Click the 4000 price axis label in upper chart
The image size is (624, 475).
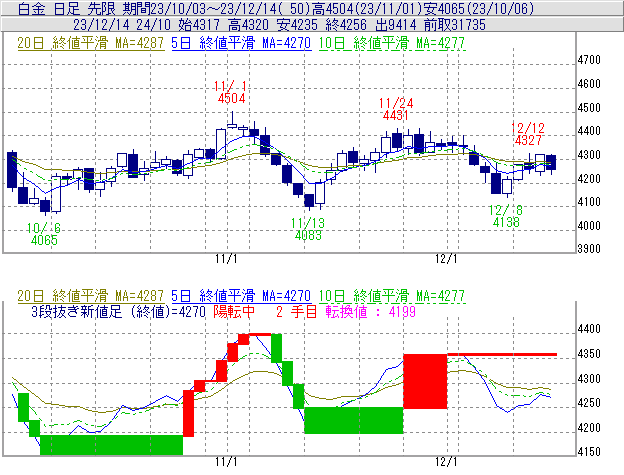point(589,226)
